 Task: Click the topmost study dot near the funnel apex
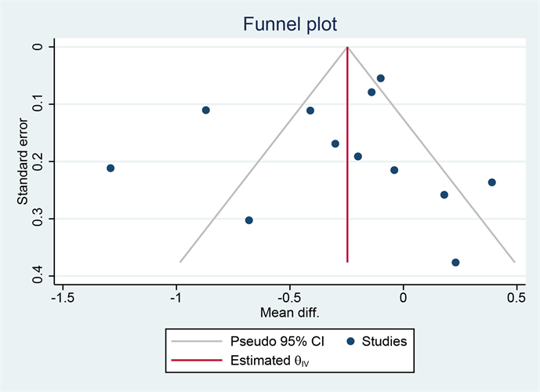pos(381,78)
